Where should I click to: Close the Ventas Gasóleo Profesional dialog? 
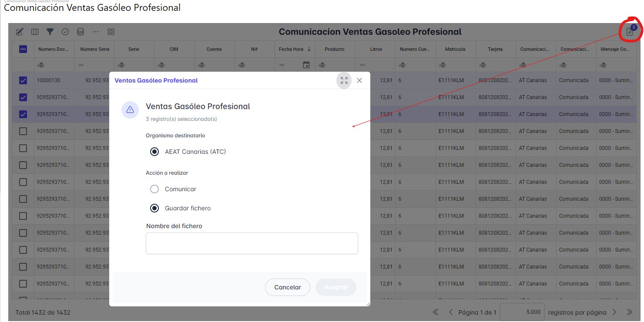359,80
